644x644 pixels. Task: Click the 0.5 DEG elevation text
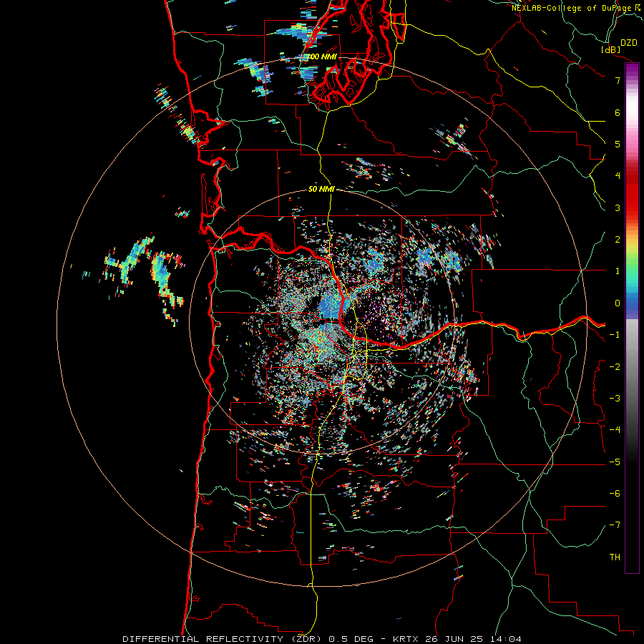[351, 639]
